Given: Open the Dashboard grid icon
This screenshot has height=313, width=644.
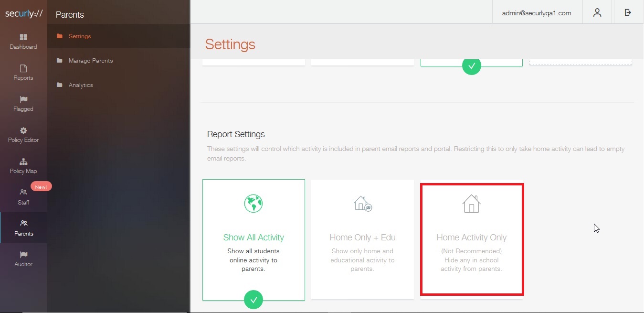Looking at the screenshot, I should click(23, 37).
